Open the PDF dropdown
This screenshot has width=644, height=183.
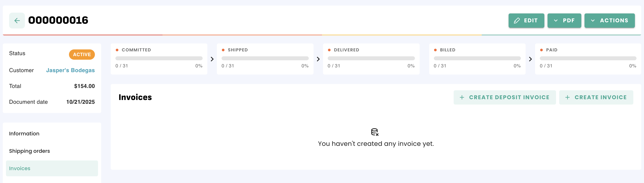click(x=564, y=21)
